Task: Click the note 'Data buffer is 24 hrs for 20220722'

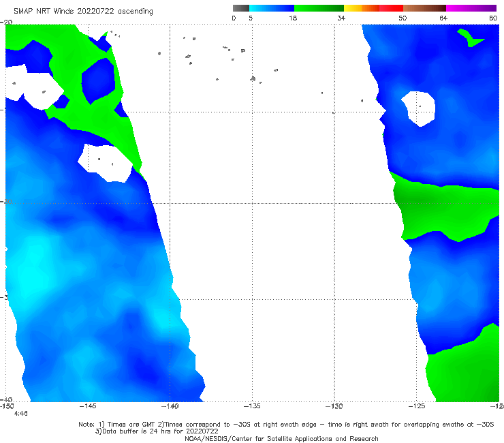Action: coord(157,431)
